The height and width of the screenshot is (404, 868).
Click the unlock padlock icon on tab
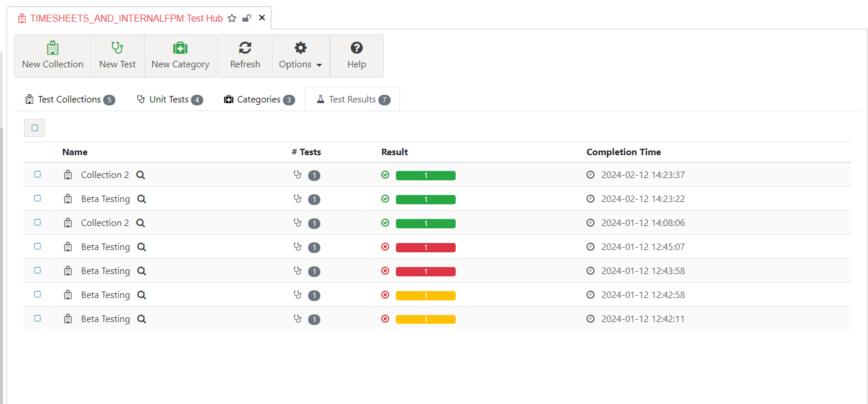pos(247,18)
